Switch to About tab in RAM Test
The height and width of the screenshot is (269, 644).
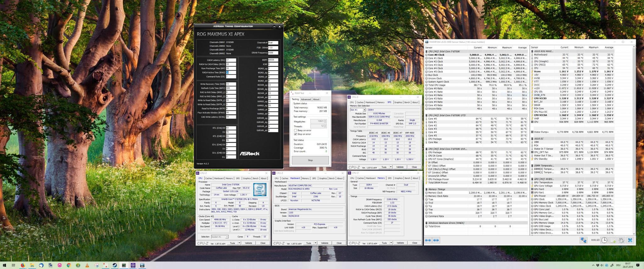click(x=316, y=99)
